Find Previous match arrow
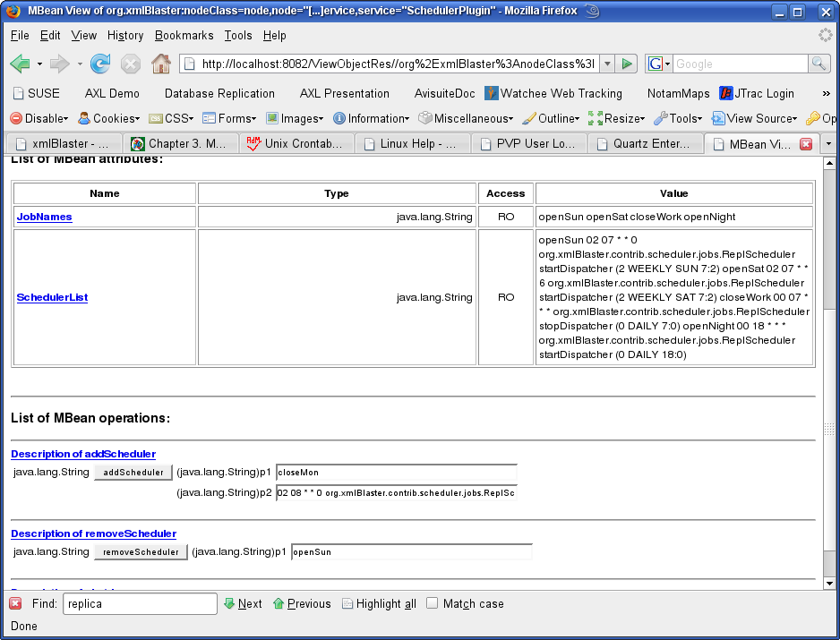 pyautogui.click(x=302, y=603)
